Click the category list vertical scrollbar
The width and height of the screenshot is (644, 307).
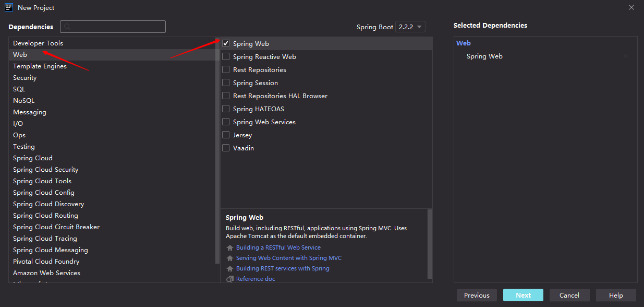pyautogui.click(x=217, y=150)
